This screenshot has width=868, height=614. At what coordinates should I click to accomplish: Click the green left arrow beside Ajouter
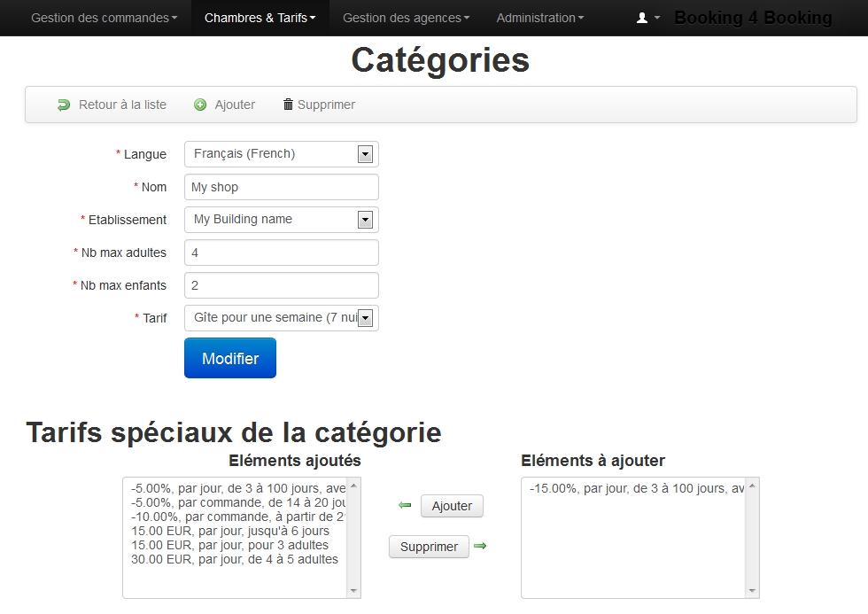click(x=405, y=506)
